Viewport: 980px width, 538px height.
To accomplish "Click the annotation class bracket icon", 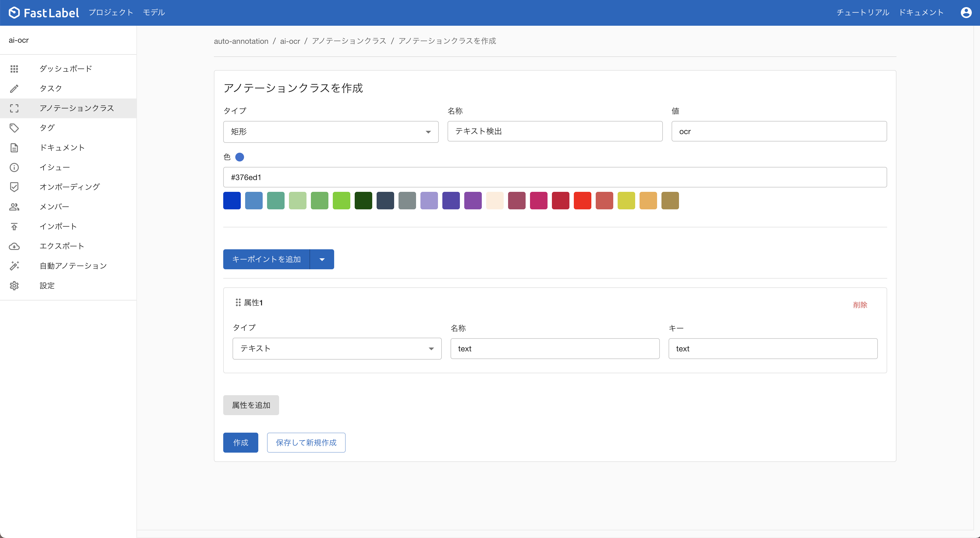I will pyautogui.click(x=14, y=108).
